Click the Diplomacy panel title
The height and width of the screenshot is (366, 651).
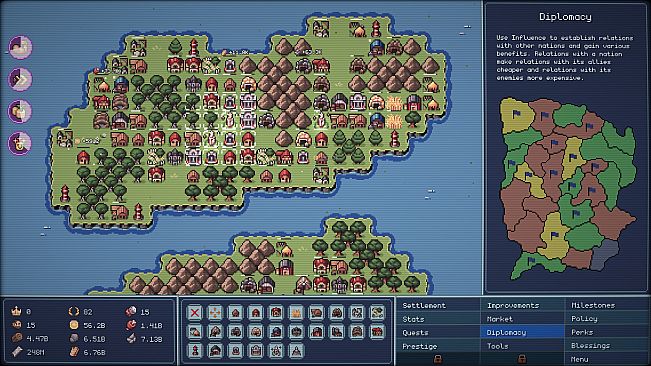pyautogui.click(x=565, y=17)
